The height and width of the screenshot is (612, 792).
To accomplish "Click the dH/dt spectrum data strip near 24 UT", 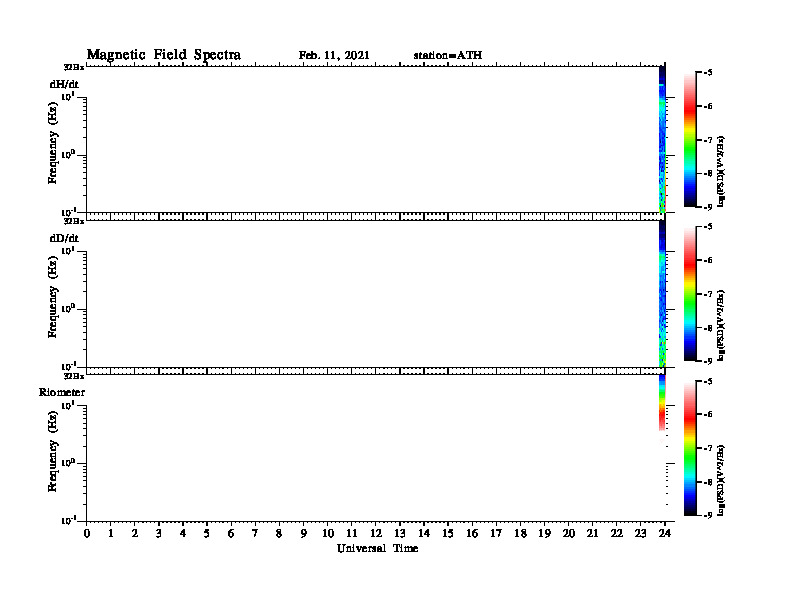I will (662, 139).
